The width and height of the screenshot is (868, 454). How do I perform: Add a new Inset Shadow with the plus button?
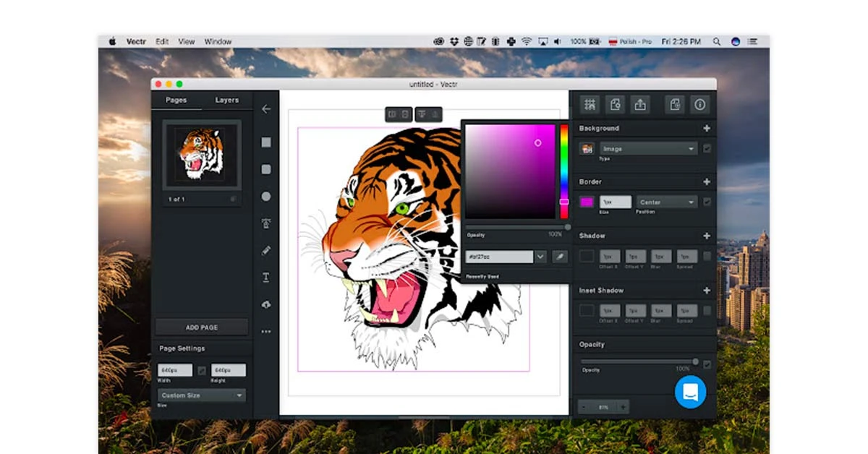coord(706,290)
